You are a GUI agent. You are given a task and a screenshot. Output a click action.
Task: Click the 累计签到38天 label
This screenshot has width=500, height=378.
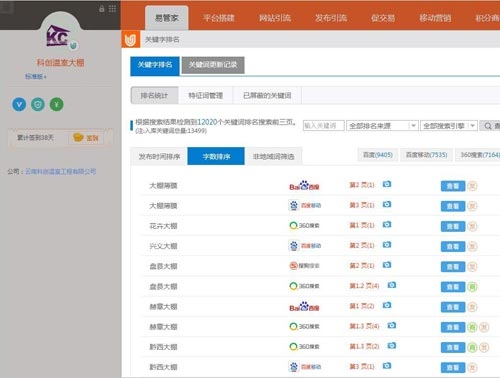pos(35,138)
